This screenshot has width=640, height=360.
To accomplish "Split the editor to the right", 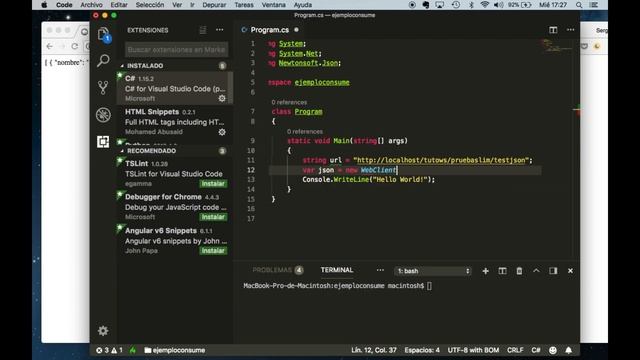I will (x=553, y=30).
